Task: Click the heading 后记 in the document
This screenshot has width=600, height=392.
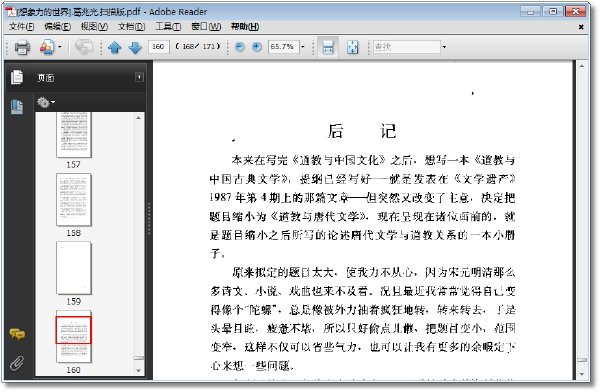Action: tap(362, 131)
